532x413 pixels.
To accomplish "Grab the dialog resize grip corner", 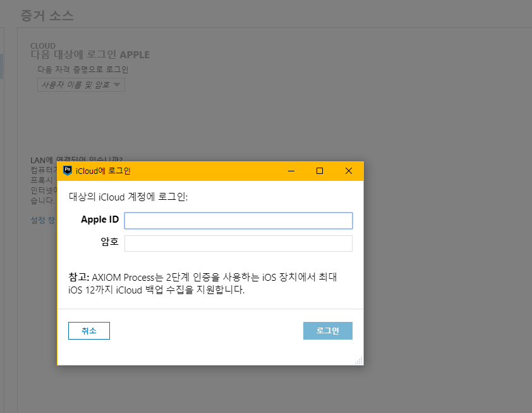I will 359,361.
